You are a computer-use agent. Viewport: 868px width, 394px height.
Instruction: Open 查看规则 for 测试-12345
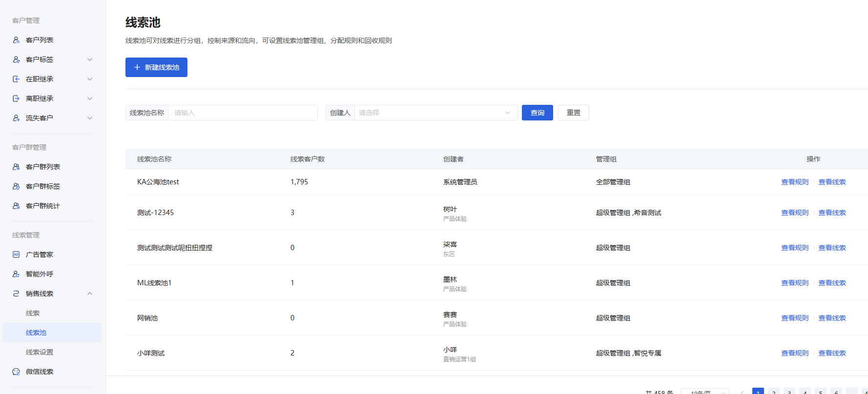(795, 213)
